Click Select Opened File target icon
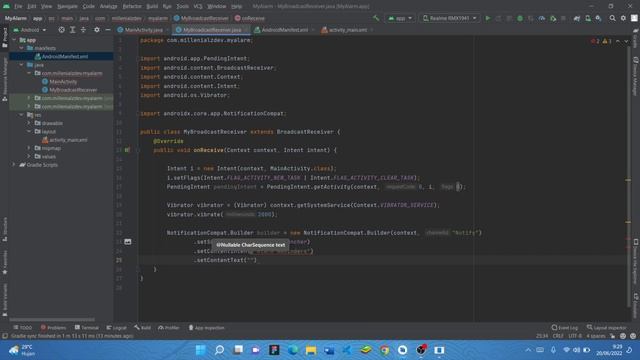 pos(61,30)
